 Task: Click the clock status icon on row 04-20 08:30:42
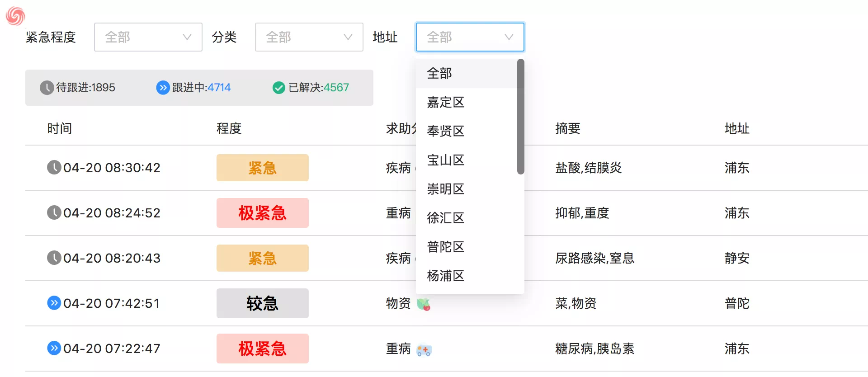[x=54, y=167]
